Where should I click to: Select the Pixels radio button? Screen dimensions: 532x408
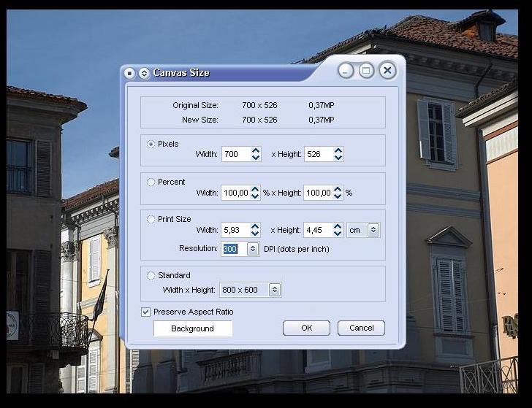pos(151,145)
